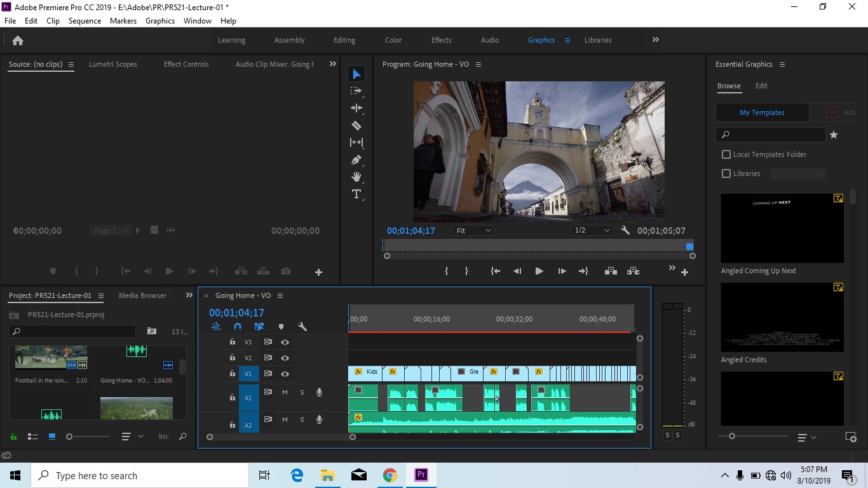Image resolution: width=868 pixels, height=488 pixels.
Task: Toggle V2 track lock
Action: click(x=232, y=358)
